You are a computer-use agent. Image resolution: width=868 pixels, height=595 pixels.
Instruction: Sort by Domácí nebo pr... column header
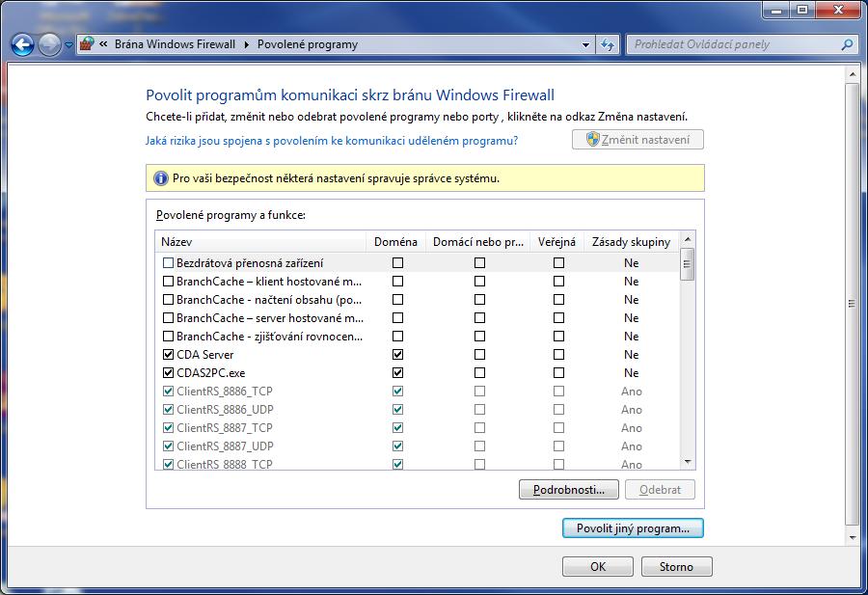click(477, 242)
